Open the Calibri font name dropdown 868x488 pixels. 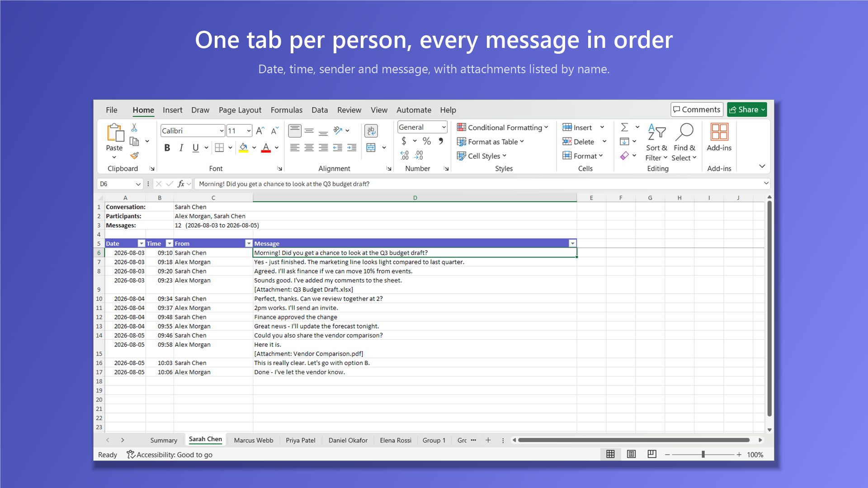[222, 131]
